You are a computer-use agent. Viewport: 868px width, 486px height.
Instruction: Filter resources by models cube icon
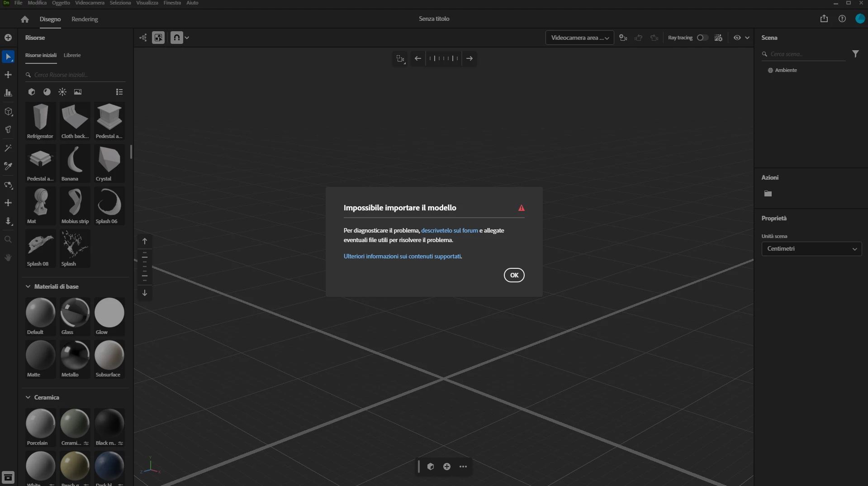coord(32,92)
